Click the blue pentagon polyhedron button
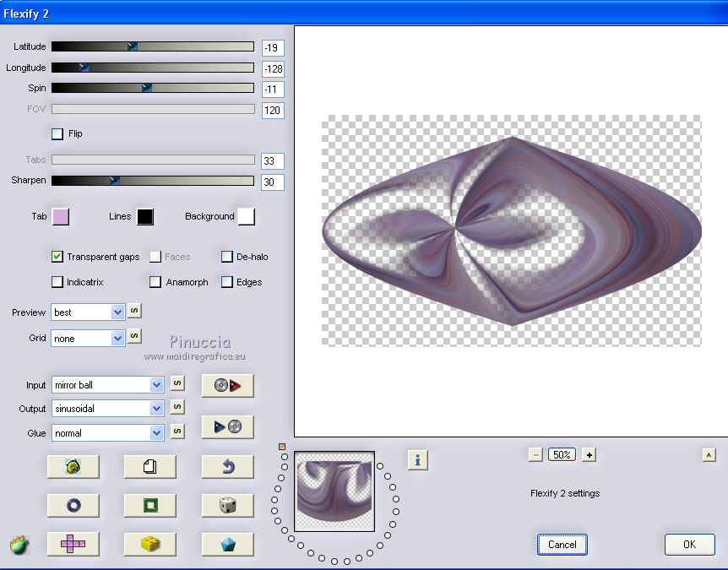728x570 pixels. pyautogui.click(x=227, y=544)
